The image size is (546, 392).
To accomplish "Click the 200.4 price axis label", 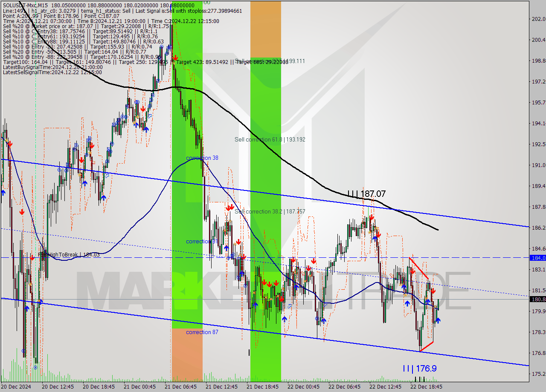I will pos(539,40).
